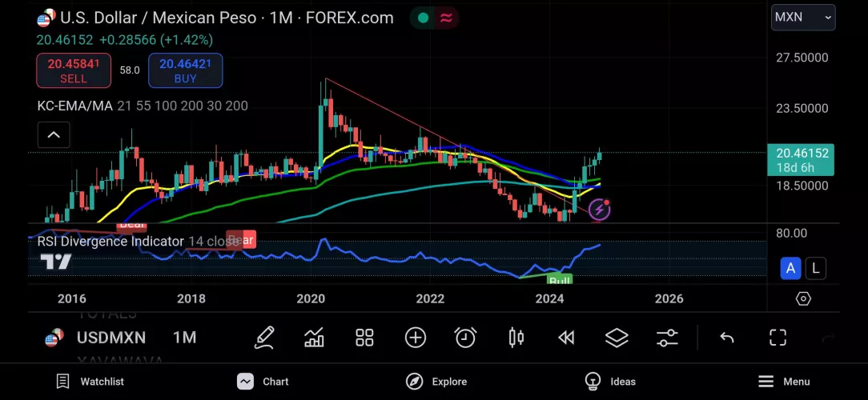Open the alert clock icon
The width and height of the screenshot is (868, 400).
465,338
